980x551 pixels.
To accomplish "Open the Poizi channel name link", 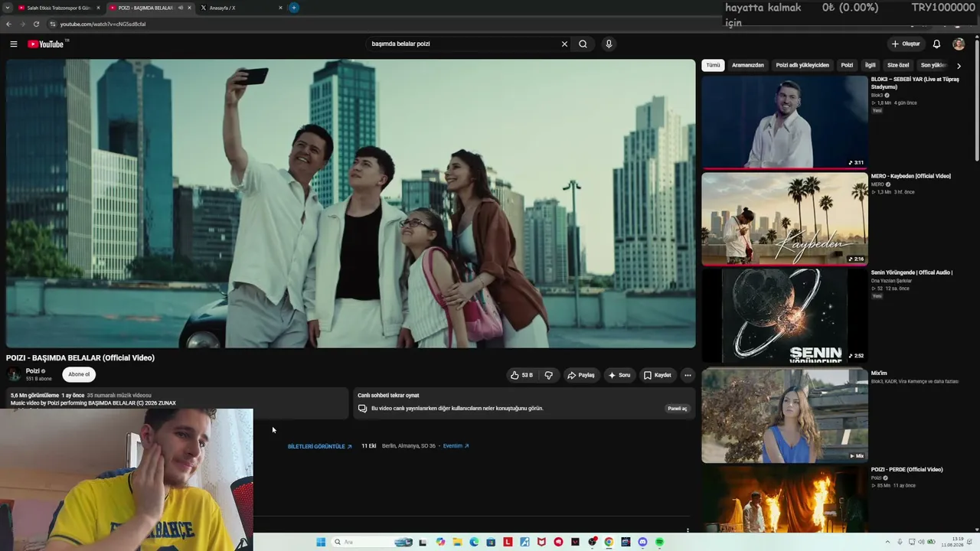I will coord(33,371).
